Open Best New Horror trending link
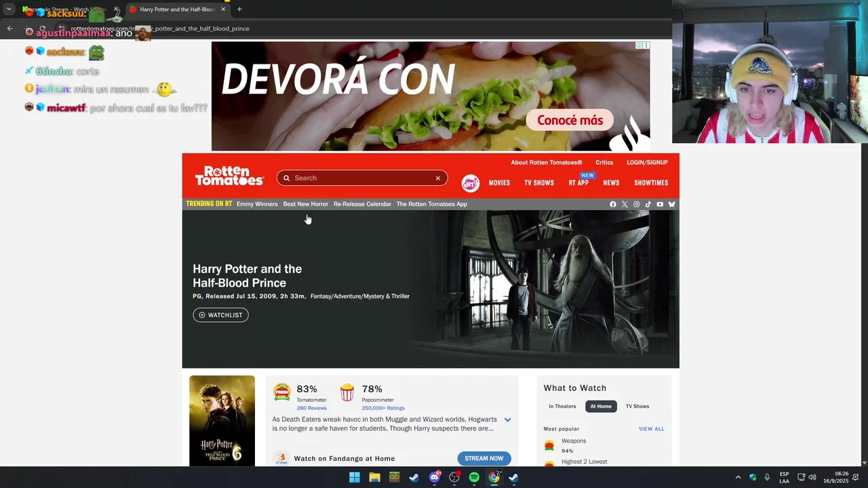 [x=305, y=204]
